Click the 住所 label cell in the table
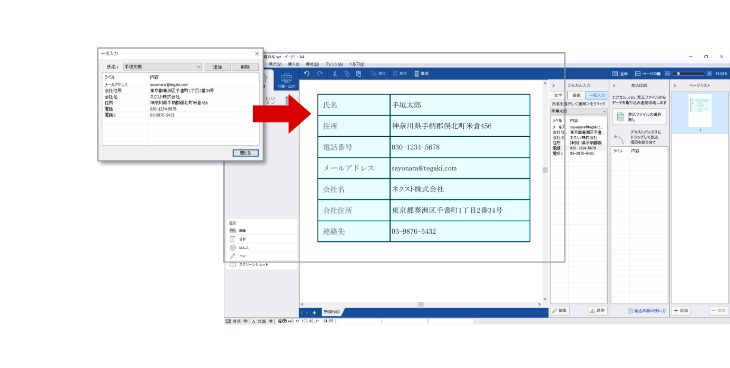 [x=354, y=126]
